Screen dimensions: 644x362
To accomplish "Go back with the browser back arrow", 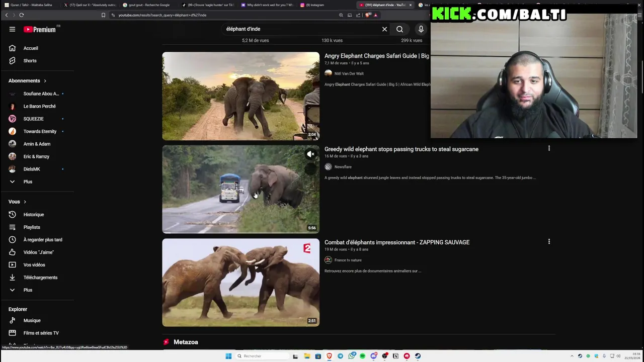I will pos(7,15).
